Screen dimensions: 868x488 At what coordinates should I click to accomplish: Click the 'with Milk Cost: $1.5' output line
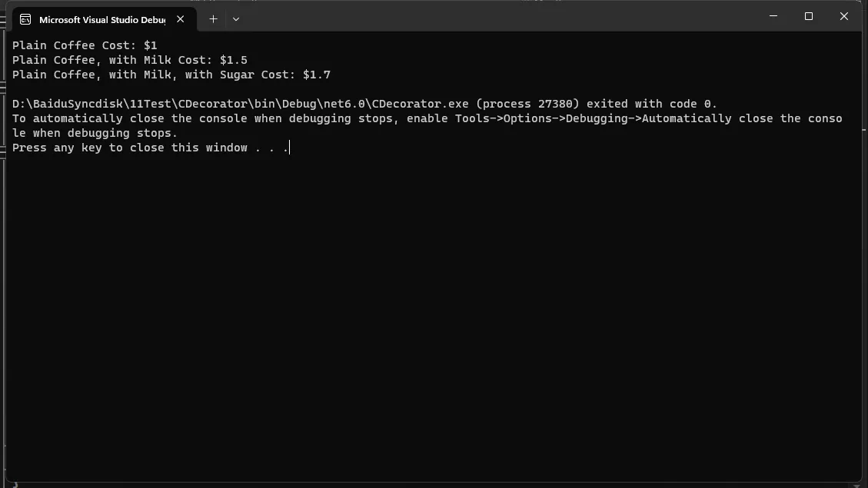pos(178,60)
